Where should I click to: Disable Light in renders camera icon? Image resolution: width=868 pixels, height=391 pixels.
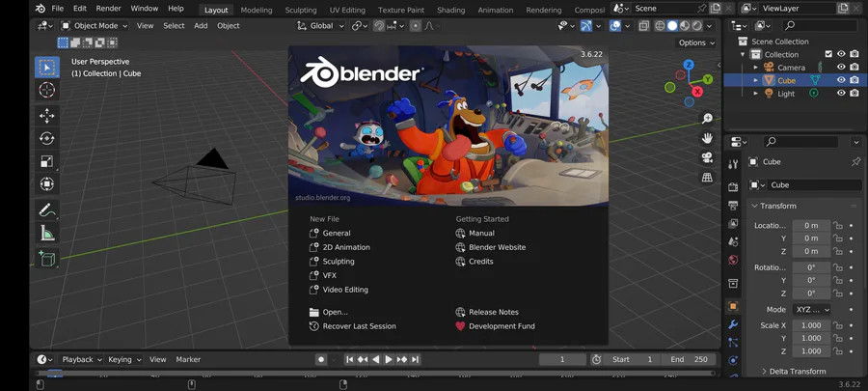(854, 93)
